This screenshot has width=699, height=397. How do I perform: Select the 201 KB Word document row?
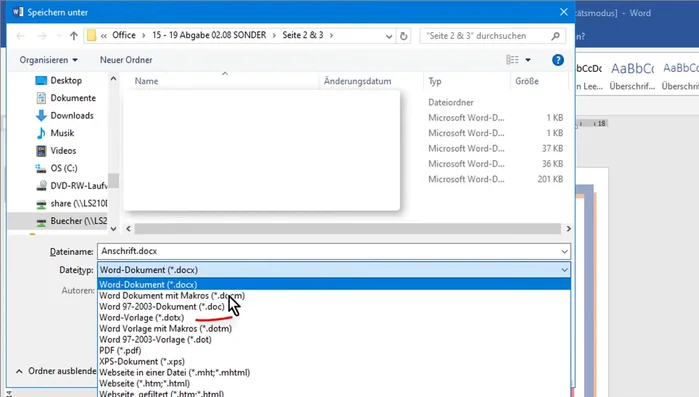[x=495, y=179]
